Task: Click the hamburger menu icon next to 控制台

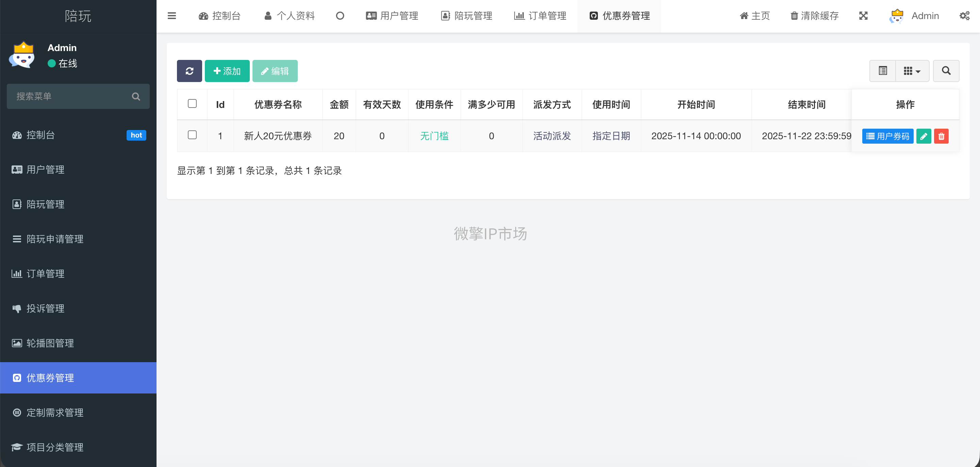Action: point(171,16)
